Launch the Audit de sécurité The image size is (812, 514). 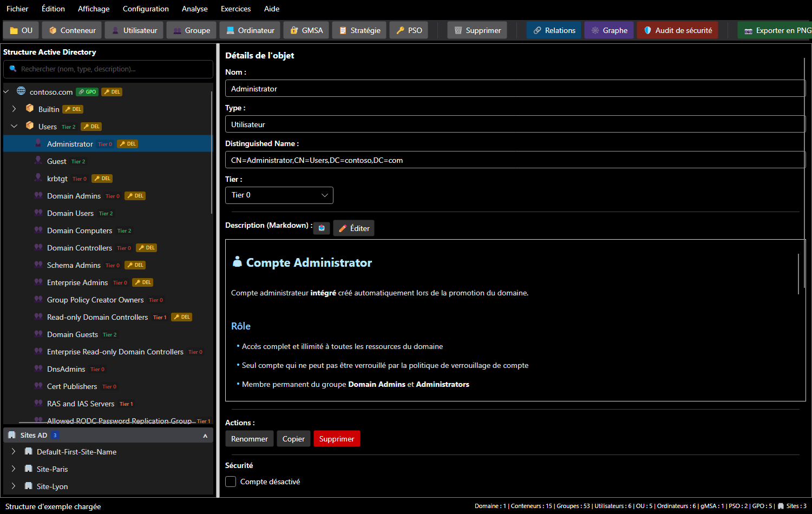pyautogui.click(x=678, y=30)
